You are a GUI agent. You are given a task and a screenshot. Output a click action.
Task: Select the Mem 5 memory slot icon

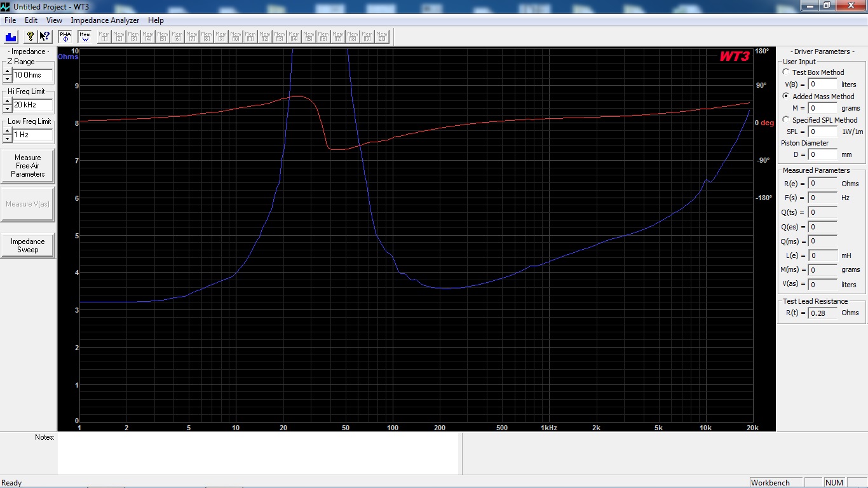[163, 37]
